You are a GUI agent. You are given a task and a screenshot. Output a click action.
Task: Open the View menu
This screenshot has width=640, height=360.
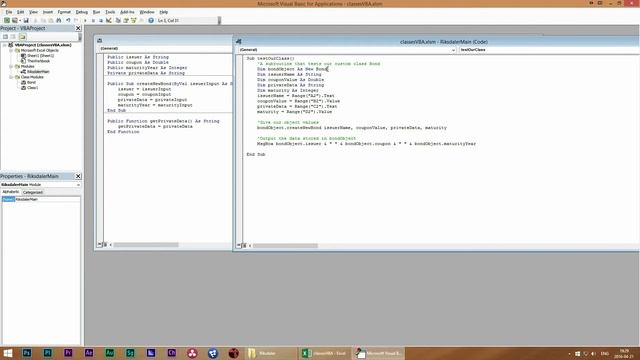(x=33, y=12)
